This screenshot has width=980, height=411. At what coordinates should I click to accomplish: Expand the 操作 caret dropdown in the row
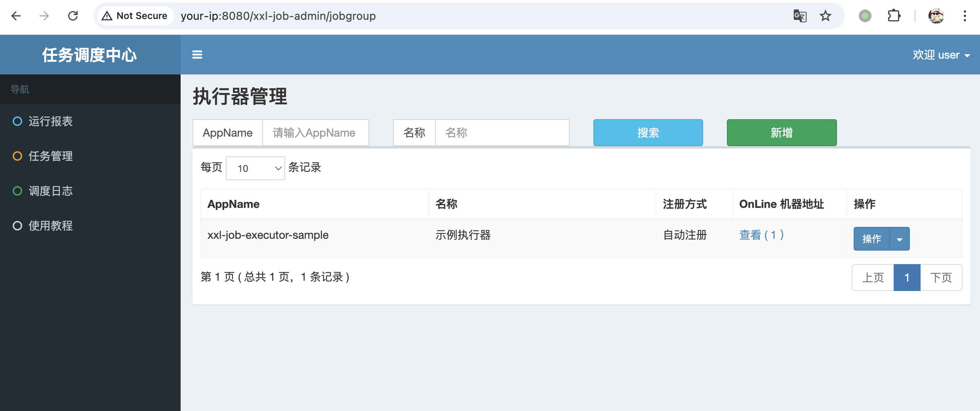(x=900, y=239)
